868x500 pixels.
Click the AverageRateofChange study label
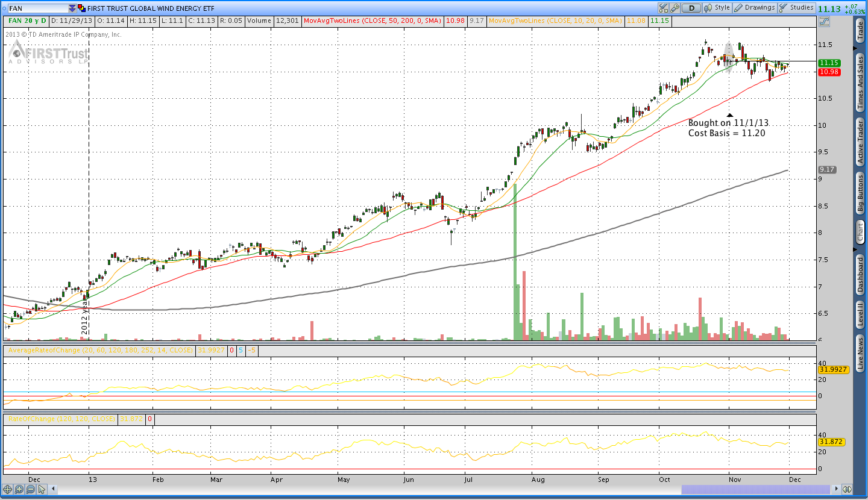pos(99,349)
